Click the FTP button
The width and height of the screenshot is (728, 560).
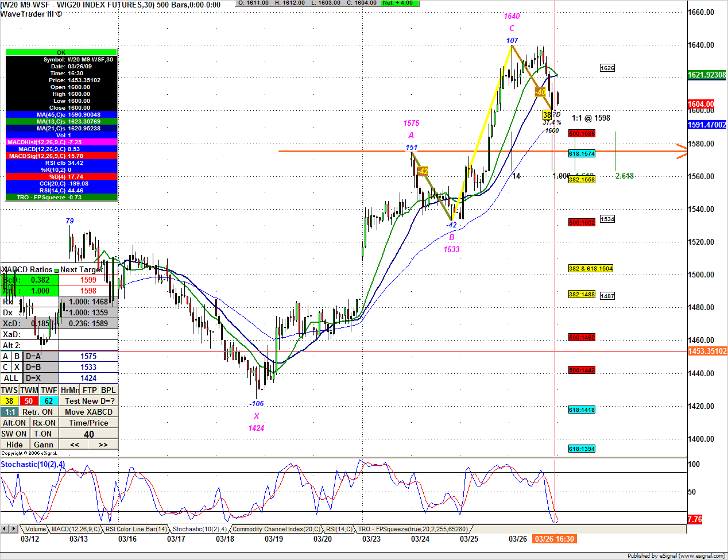[x=90, y=390]
